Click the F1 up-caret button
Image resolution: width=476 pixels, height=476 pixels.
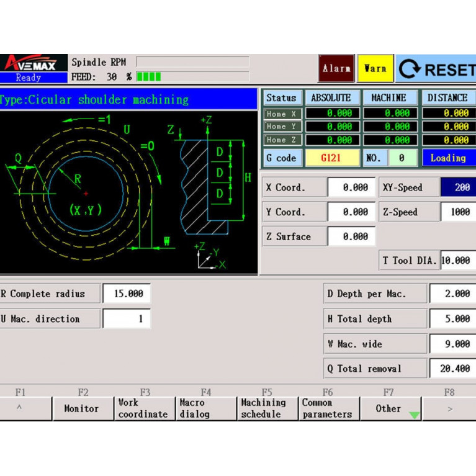click(x=25, y=408)
